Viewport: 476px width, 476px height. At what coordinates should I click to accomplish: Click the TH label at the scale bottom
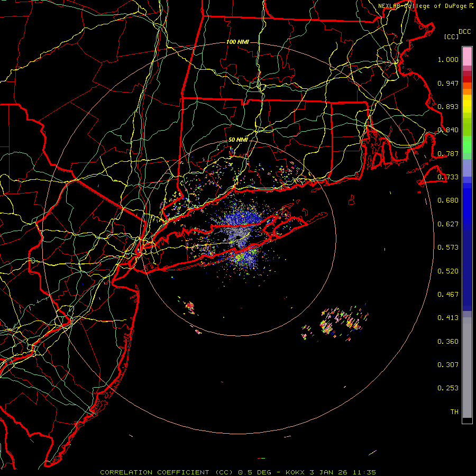pos(454,412)
